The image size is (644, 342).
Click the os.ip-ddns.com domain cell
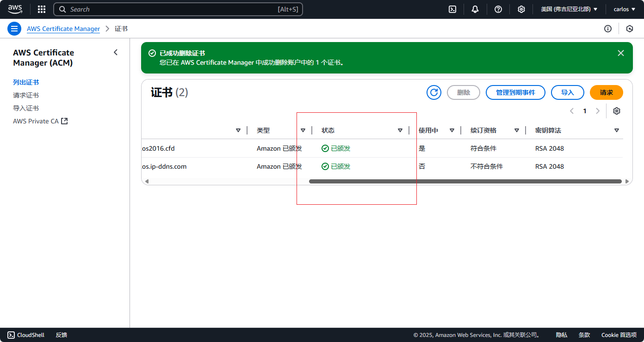164,166
